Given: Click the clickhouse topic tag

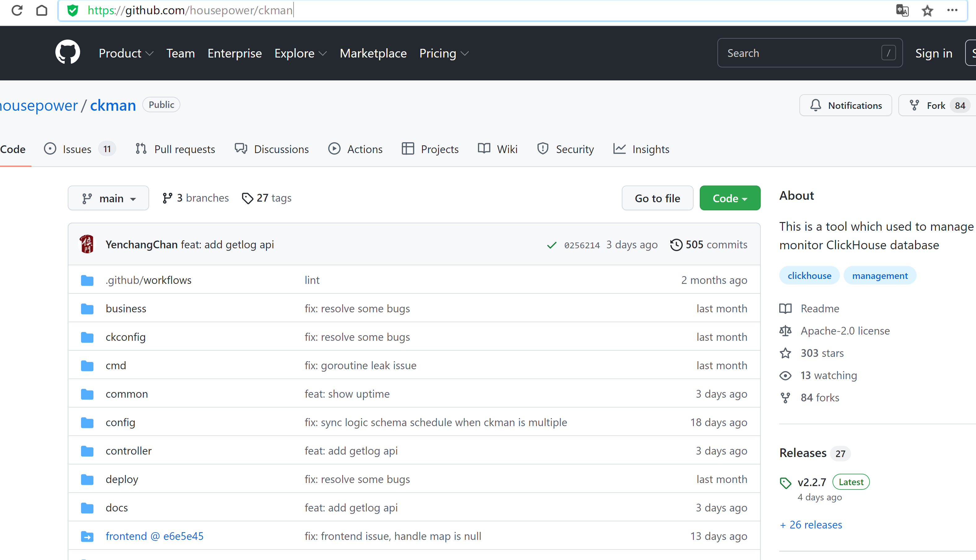Looking at the screenshot, I should pyautogui.click(x=810, y=276).
